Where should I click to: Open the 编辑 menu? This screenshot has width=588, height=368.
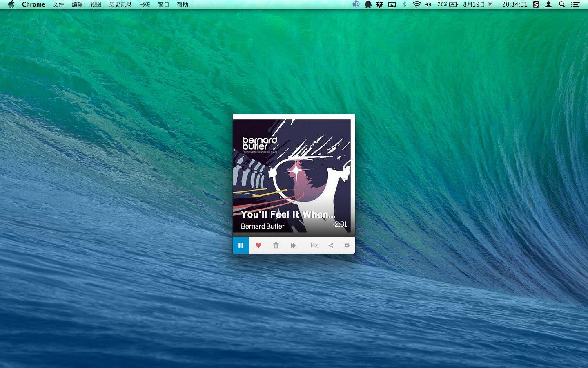77,4
